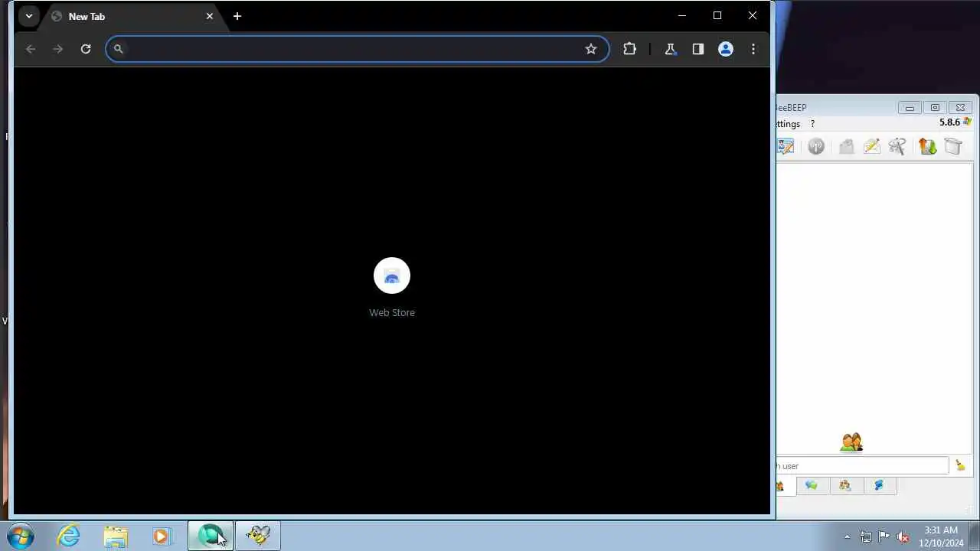Viewport: 980px width, 551px height.
Task: Close the New Tab tab
Action: click(x=210, y=16)
